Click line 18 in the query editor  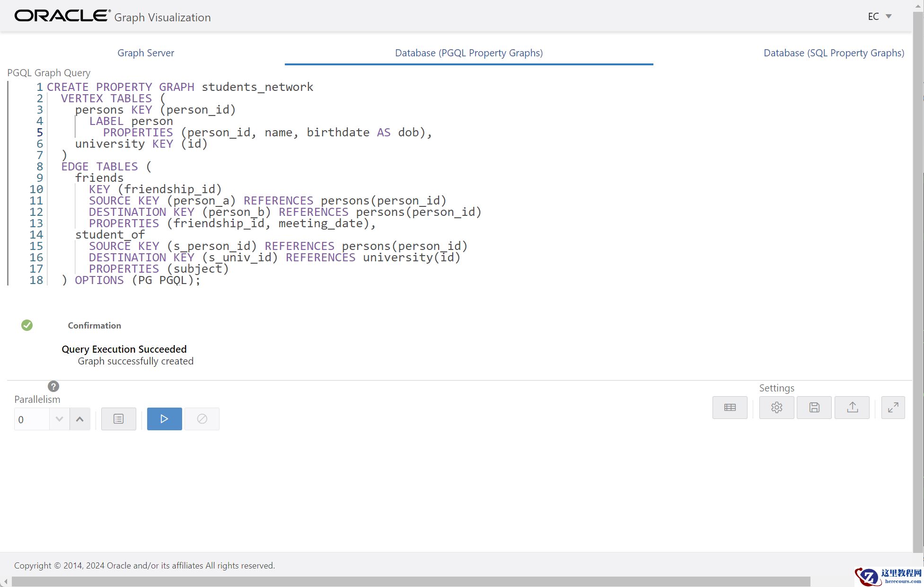coord(137,280)
